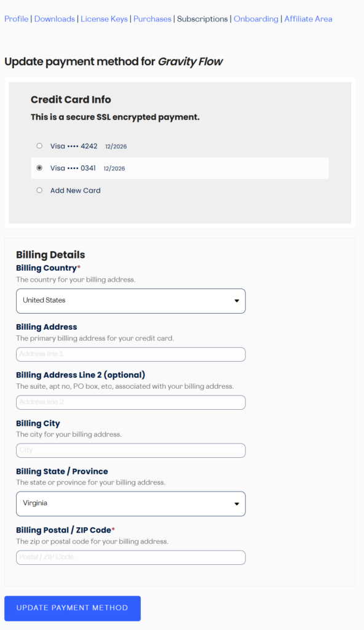
Task: Click the Billing City input
Action: [x=130, y=450]
